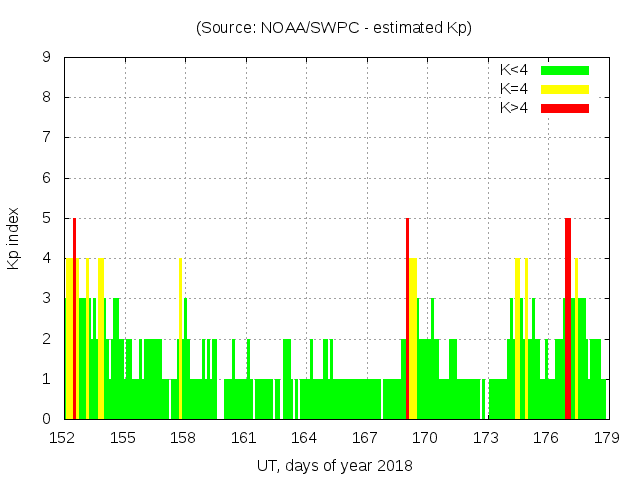Select the 'K<4' legend label text
The height and width of the screenshot is (480, 640).
[514, 70]
